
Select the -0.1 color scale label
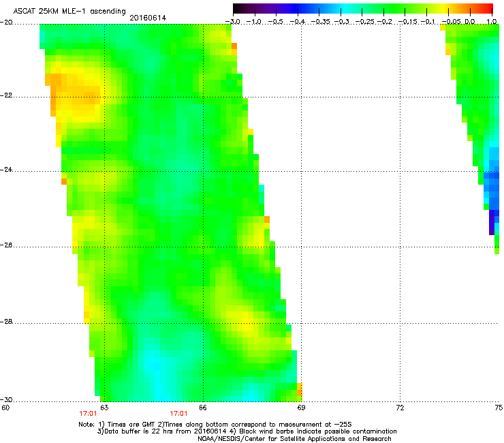click(x=428, y=22)
